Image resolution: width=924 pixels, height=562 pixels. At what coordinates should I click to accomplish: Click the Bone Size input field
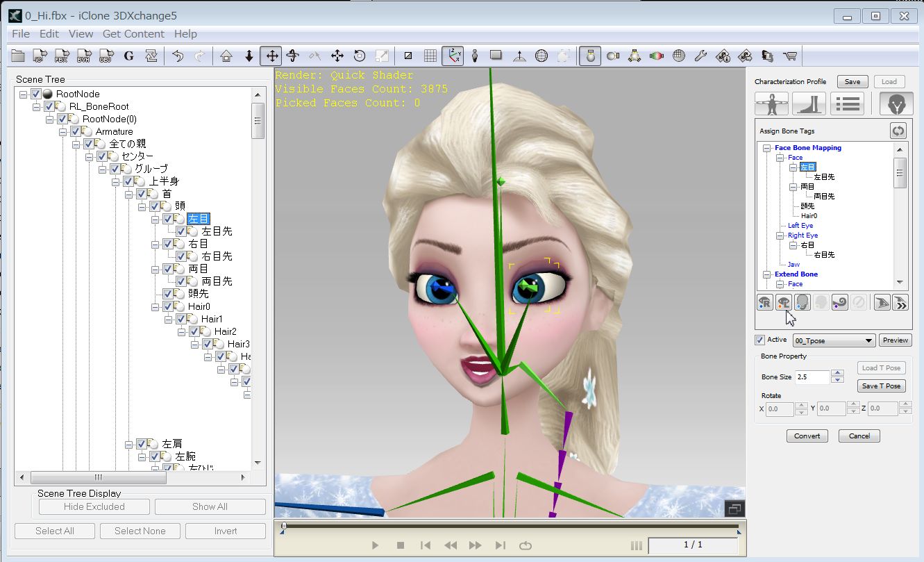813,377
